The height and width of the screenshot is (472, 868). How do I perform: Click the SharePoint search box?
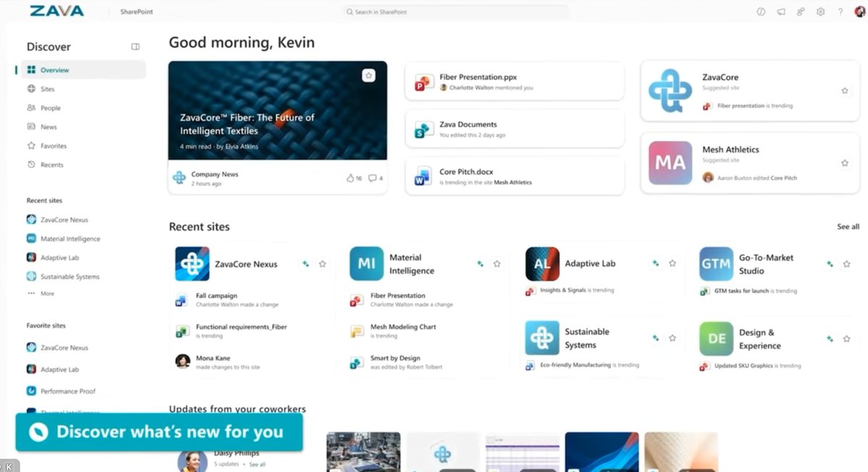pos(455,12)
